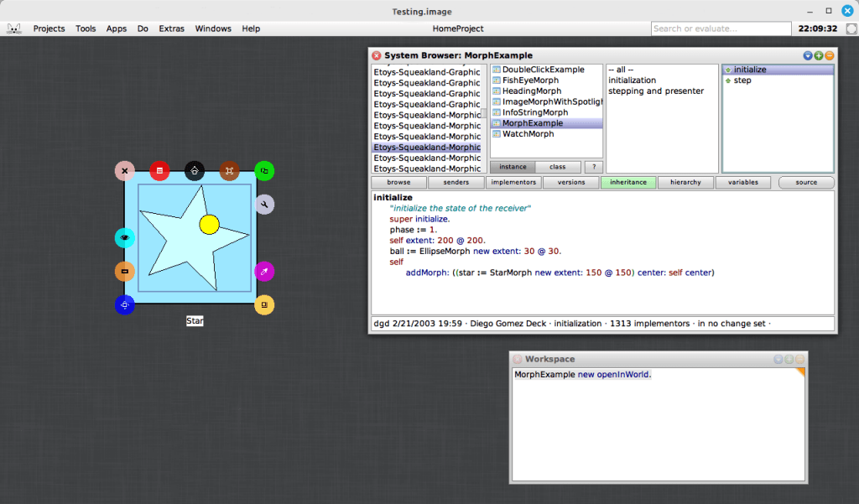The width and height of the screenshot is (859, 504).
Task: Click inside the Search or evaluate field
Action: pyautogui.click(x=720, y=28)
